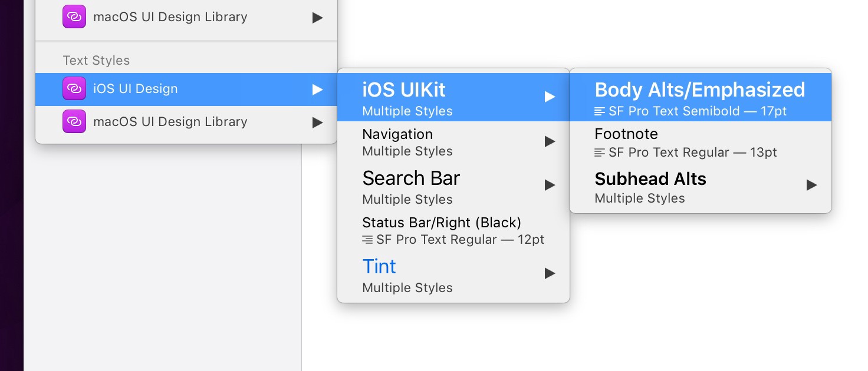Click right-align icon under Status Bar/Right (Black)

367,240
